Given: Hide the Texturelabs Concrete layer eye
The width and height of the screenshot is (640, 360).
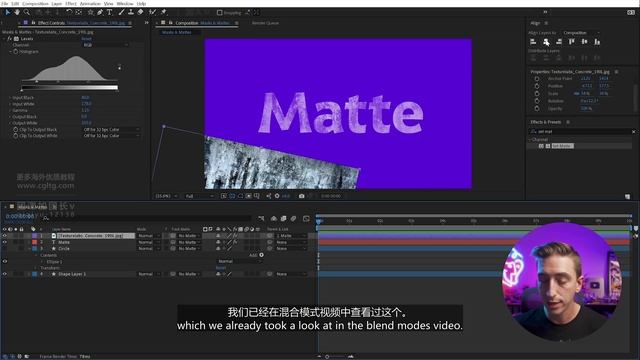Looking at the screenshot, I should [4, 236].
